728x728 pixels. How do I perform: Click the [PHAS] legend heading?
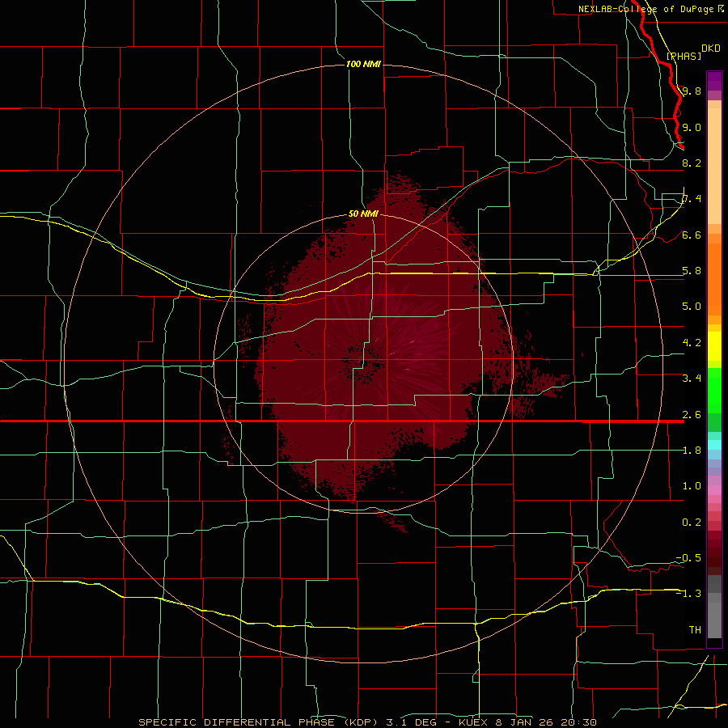(x=684, y=56)
